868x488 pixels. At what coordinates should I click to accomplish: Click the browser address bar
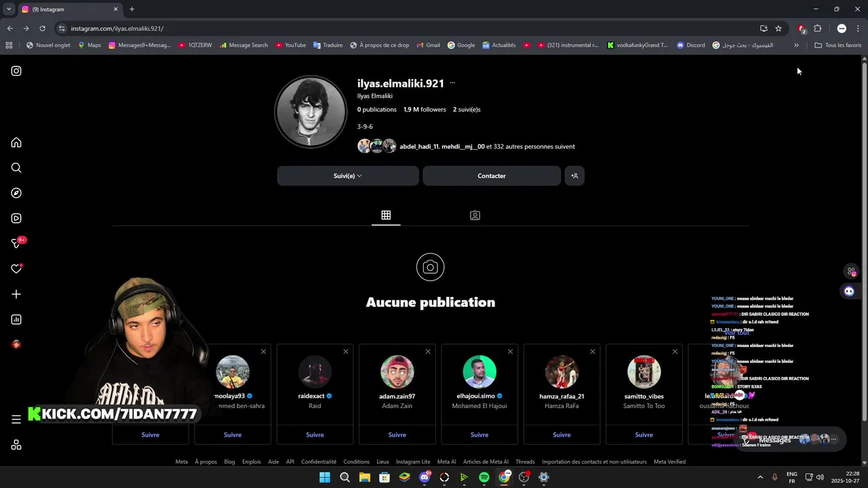tap(407, 28)
